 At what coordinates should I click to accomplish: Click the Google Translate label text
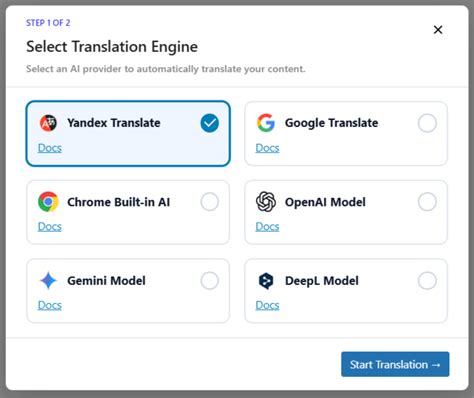[x=331, y=123]
